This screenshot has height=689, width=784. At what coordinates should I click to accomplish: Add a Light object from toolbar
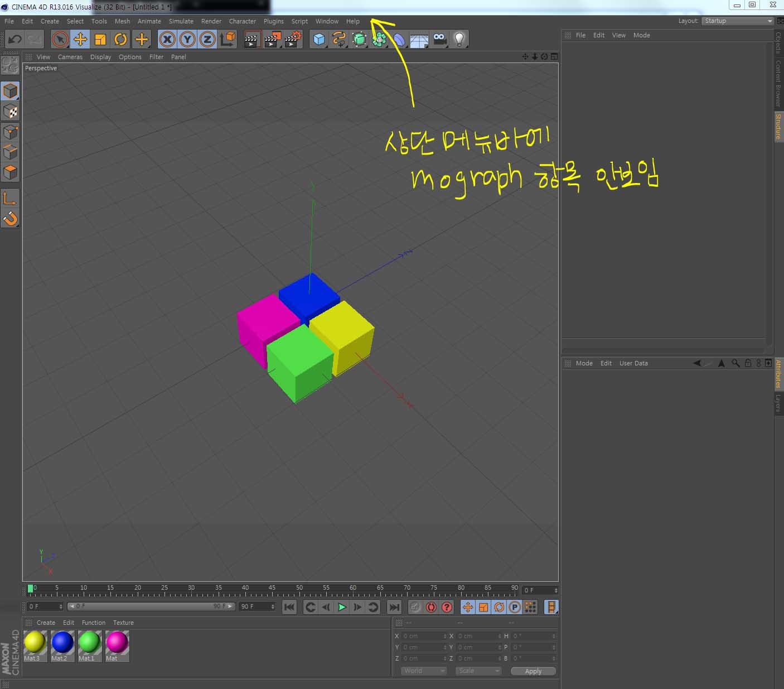coord(459,39)
